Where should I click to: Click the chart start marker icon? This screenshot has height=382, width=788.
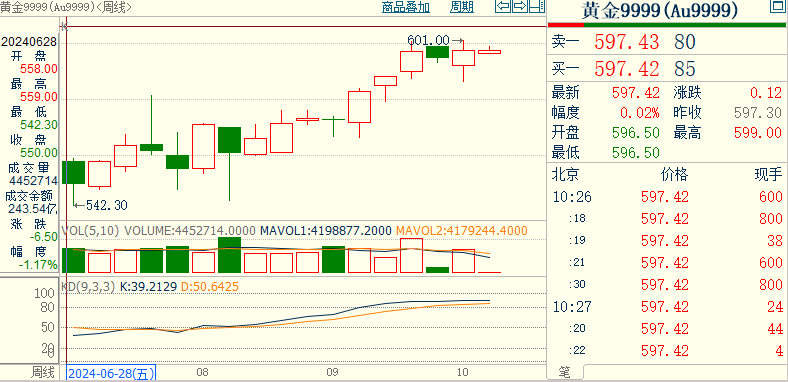point(63,25)
